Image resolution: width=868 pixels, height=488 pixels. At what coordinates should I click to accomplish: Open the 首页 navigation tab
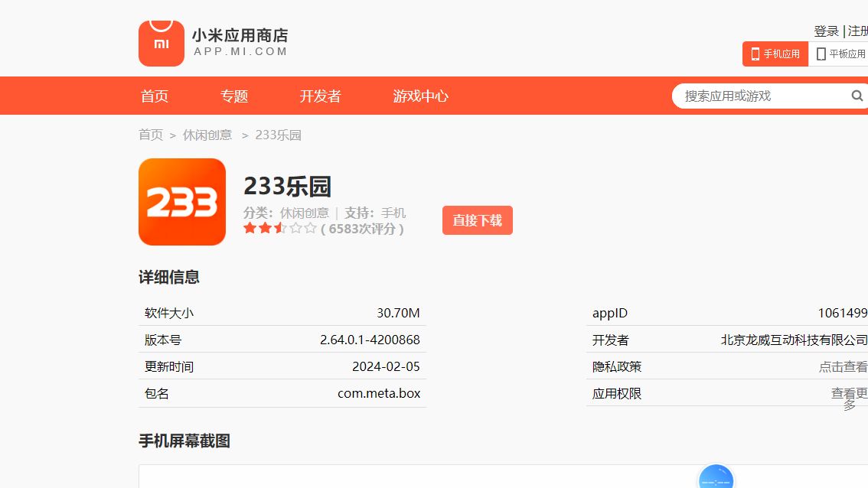[x=155, y=96]
